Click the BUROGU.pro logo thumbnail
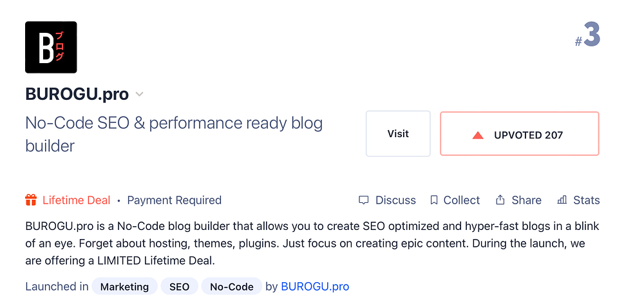644x306 pixels. (51, 47)
